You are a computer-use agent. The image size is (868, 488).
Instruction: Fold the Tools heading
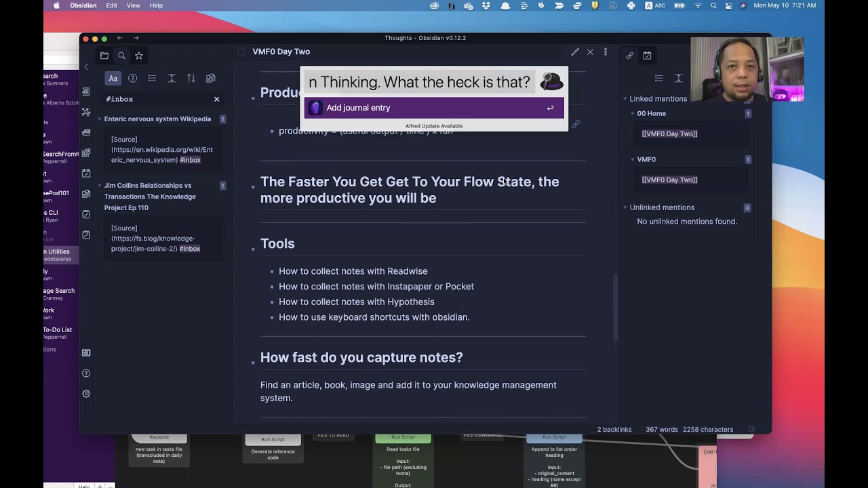point(253,249)
